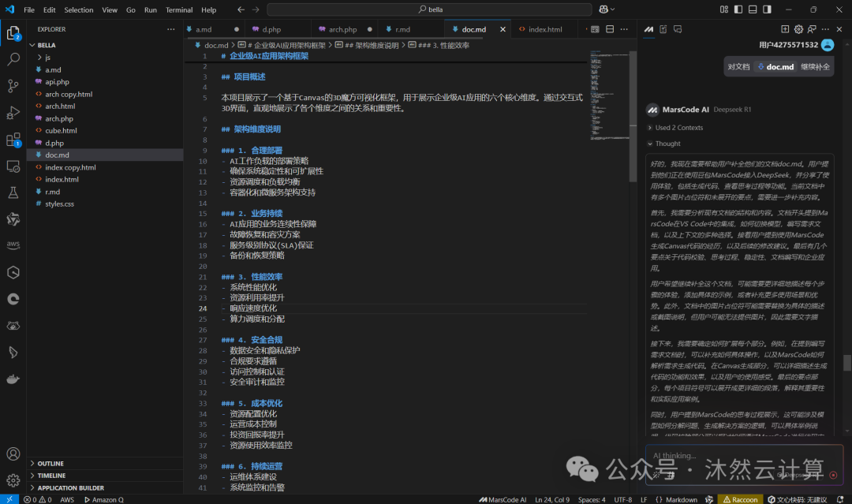Screen dimensions: 852x504
Task: Click doc.md reference in chat message
Action: click(x=775, y=67)
